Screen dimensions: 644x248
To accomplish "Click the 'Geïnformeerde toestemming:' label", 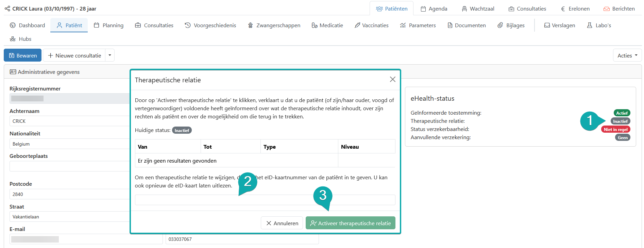I will tap(446, 113).
